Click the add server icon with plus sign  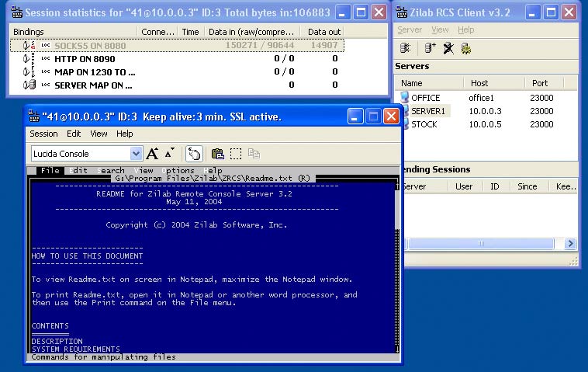tap(430, 48)
